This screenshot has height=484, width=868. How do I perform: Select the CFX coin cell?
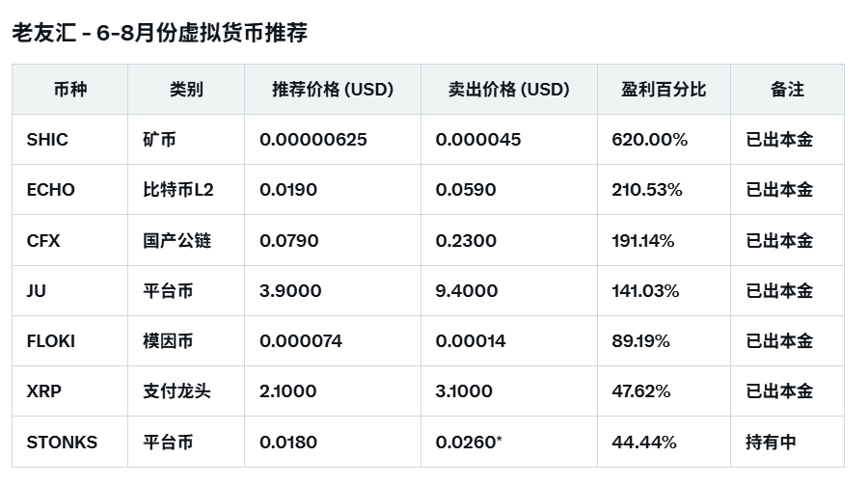43,240
